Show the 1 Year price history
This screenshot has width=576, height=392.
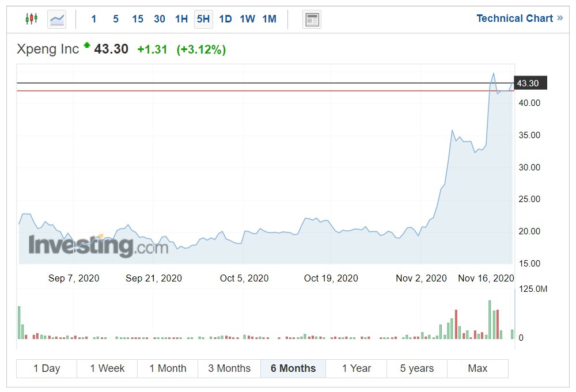coord(355,368)
